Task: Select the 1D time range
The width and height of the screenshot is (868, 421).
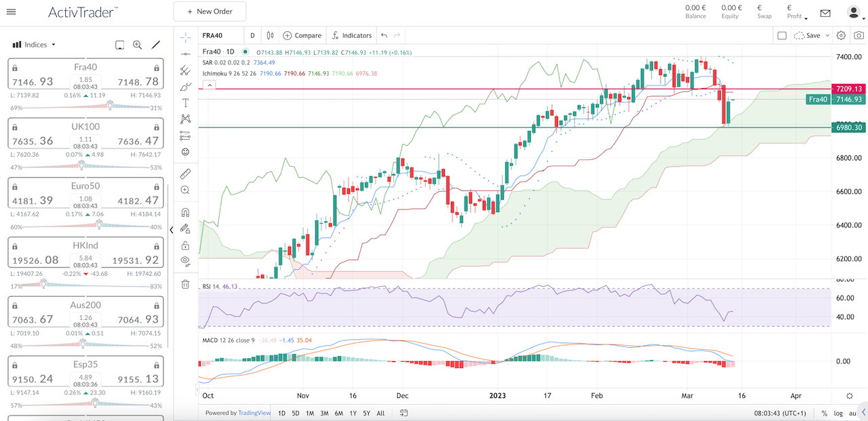Action: pos(281,413)
